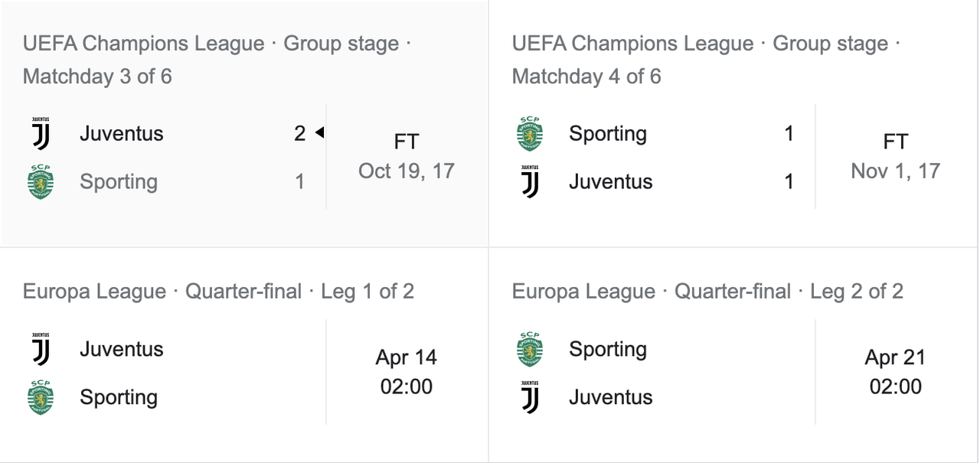Click the Sporting team name in the Matchday 4 card
The image size is (980, 463).
[x=608, y=134]
